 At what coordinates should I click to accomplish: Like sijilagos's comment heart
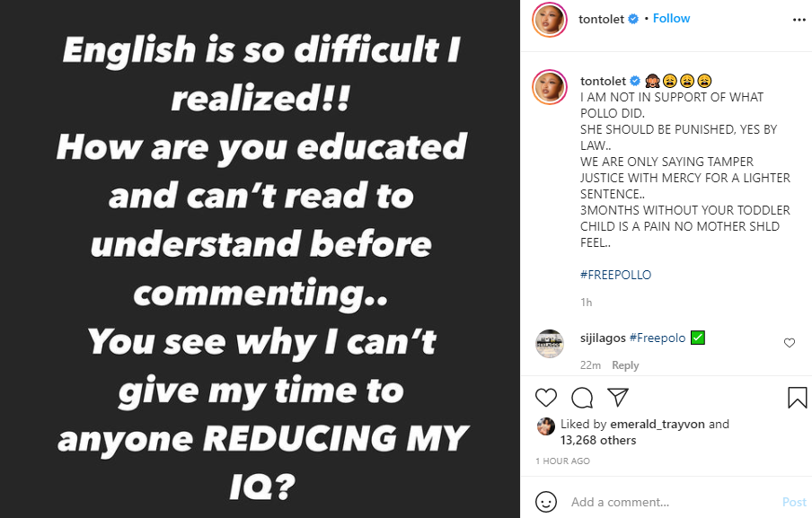[790, 343]
